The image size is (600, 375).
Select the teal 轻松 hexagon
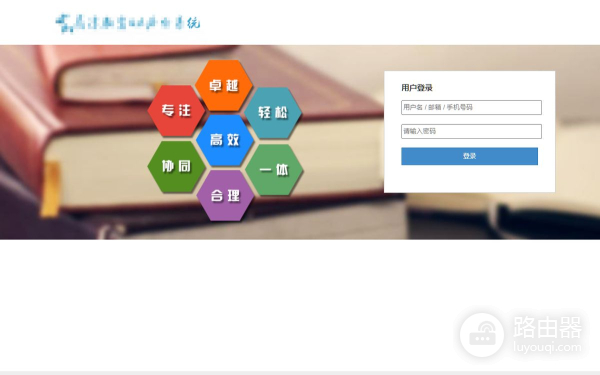coord(273,112)
